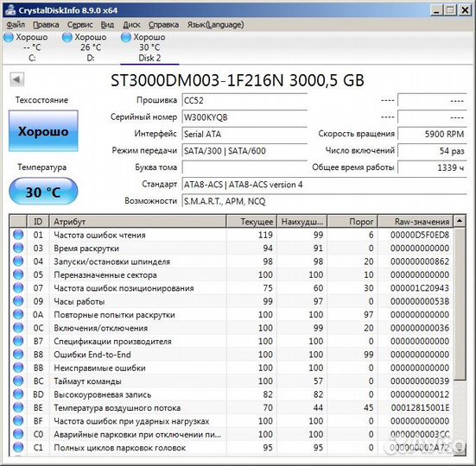Click the attribute list vertical scrollbar thumb
476x466 pixels.
[x=460, y=303]
